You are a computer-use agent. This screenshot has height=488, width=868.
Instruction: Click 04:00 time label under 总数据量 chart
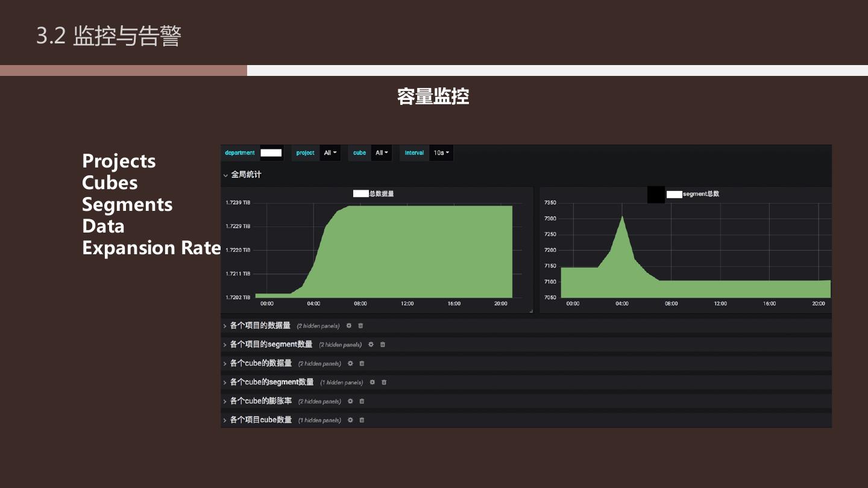click(313, 304)
